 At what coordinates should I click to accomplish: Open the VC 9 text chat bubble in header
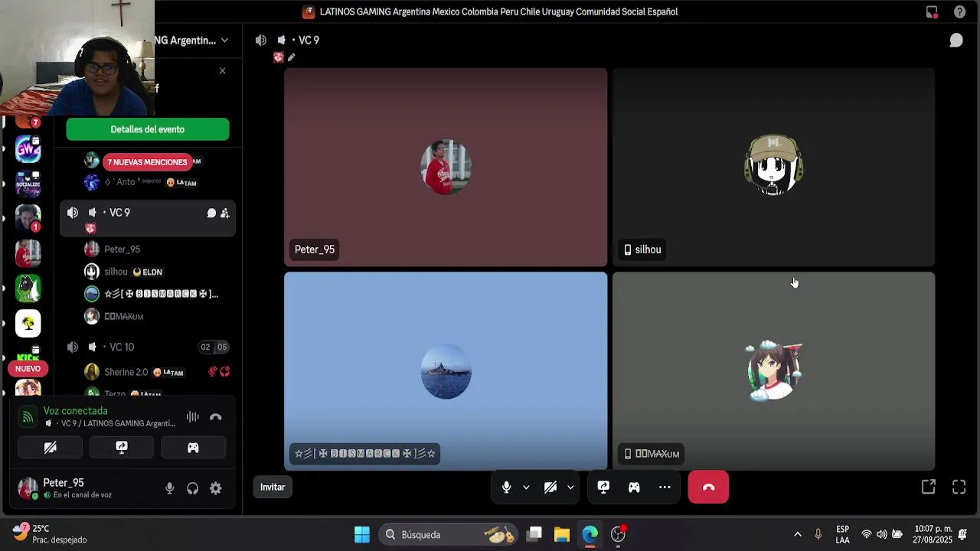coord(956,41)
